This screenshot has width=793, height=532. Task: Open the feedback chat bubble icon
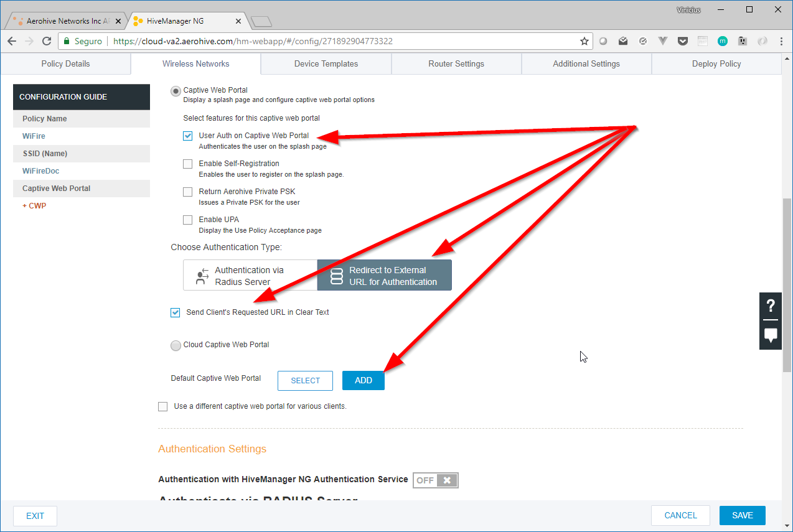(x=771, y=335)
